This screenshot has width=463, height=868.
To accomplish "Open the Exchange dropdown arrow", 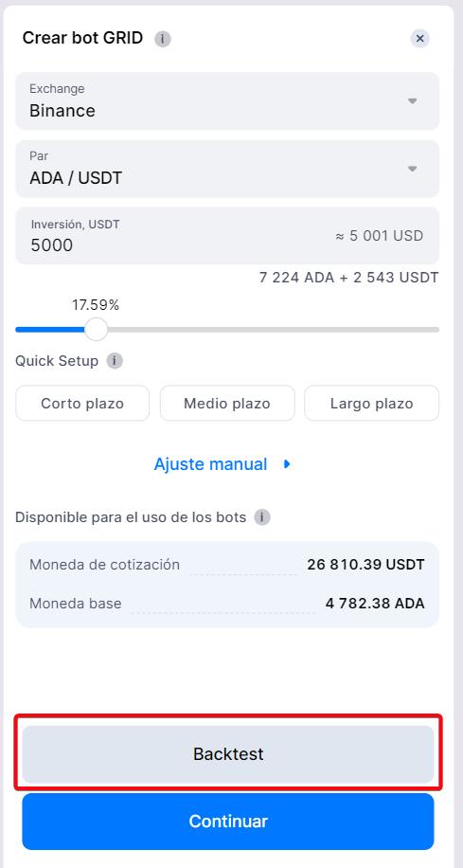I will (412, 100).
